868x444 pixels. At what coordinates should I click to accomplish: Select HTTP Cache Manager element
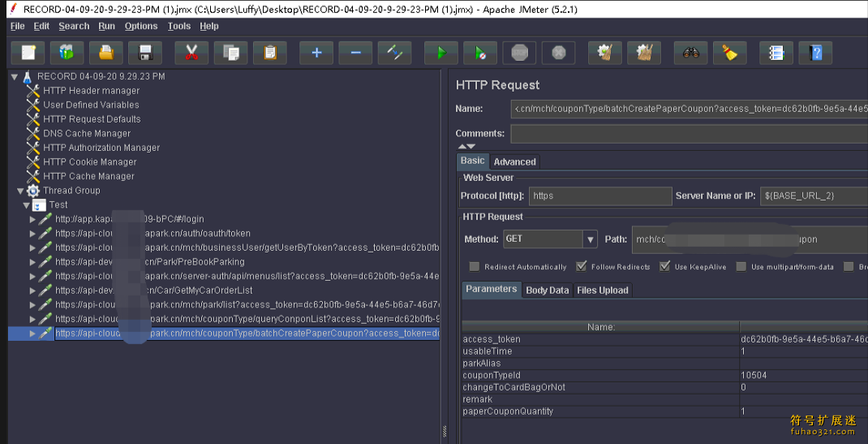click(88, 177)
